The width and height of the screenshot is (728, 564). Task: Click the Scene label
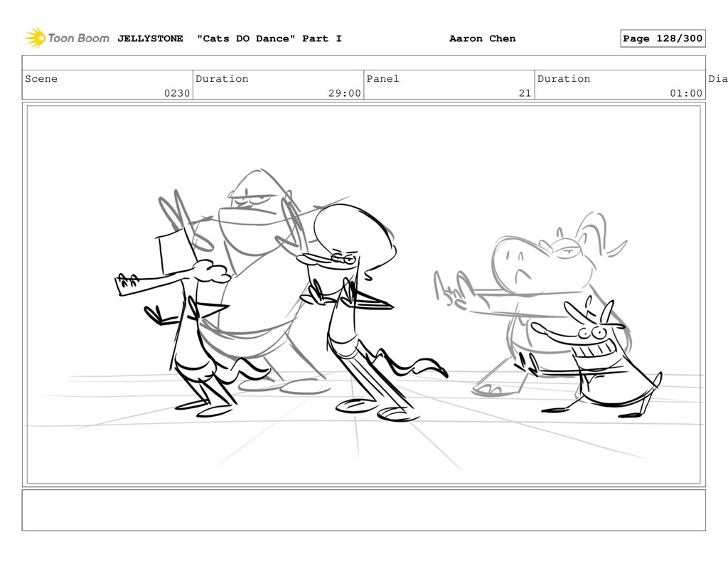pyautogui.click(x=41, y=79)
